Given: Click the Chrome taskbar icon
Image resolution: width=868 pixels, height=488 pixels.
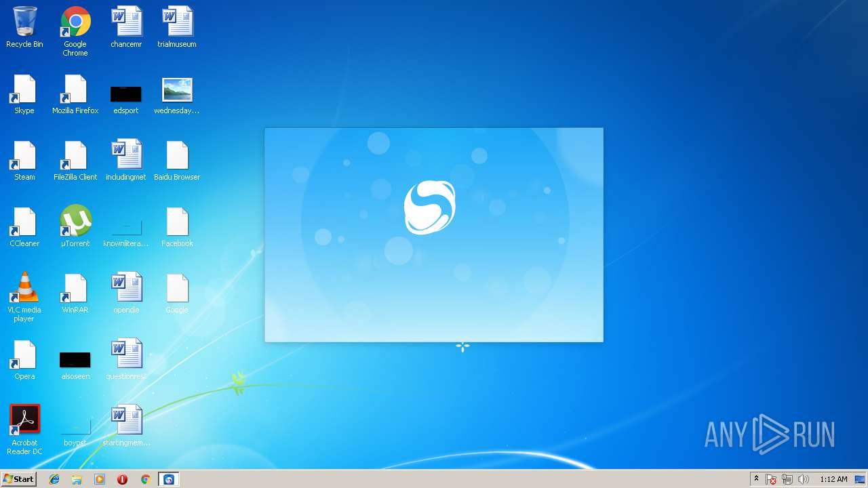Looking at the screenshot, I should click(x=145, y=479).
